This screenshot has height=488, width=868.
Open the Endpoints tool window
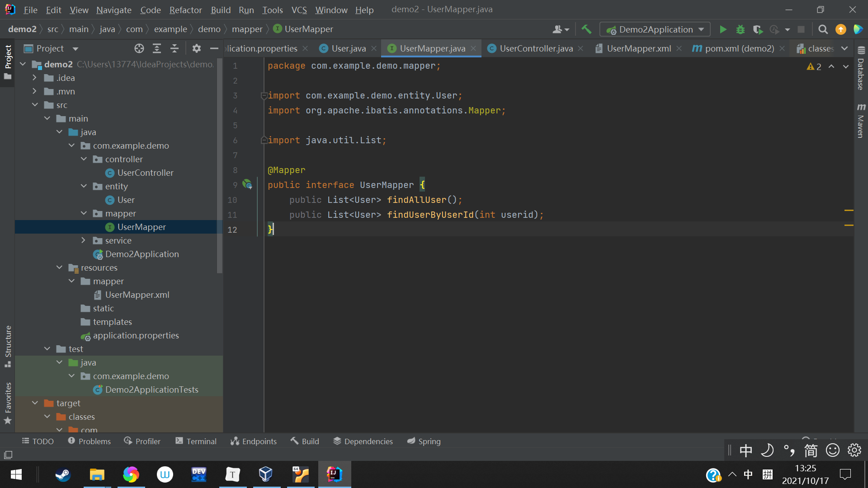pos(254,441)
